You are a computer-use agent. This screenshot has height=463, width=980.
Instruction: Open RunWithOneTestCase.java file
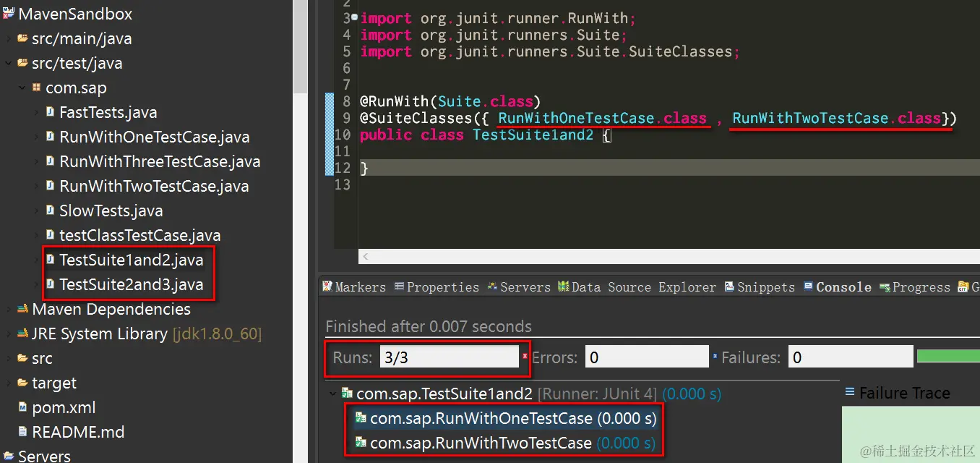click(154, 137)
